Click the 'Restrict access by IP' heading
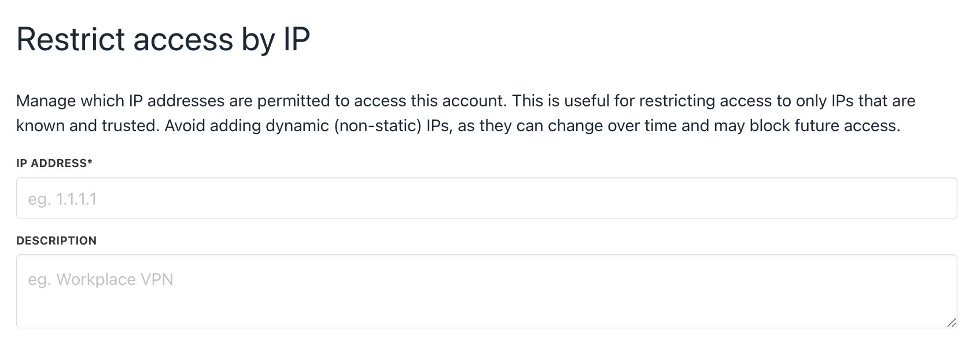Viewport: 980px width, 348px height. tap(163, 39)
